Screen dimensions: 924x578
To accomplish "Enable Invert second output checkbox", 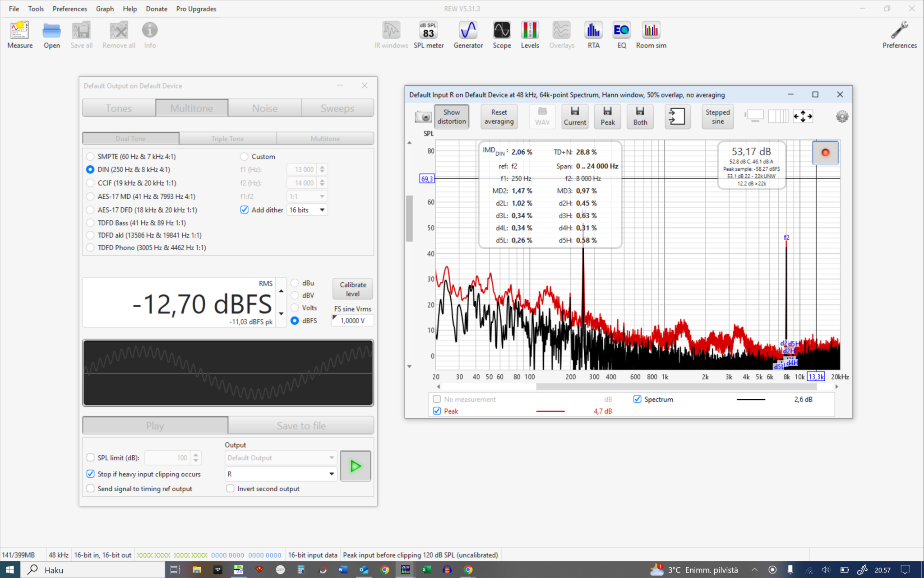I will coord(230,489).
